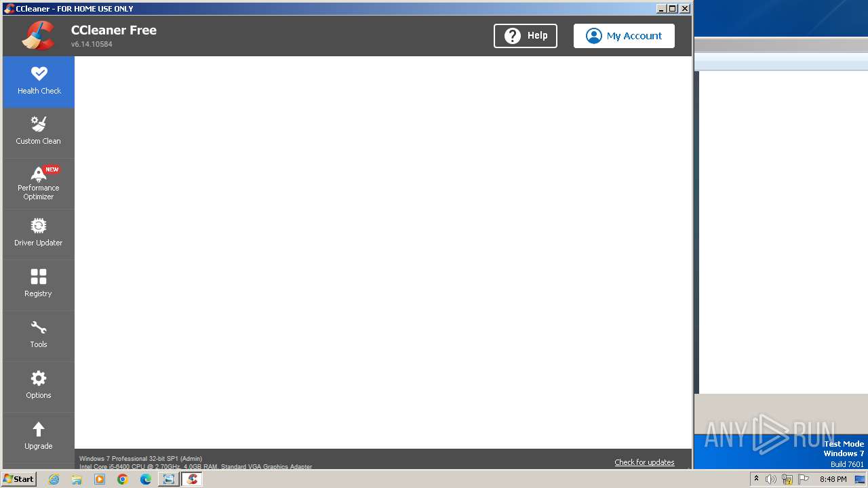The image size is (868, 488).
Task: Launch Internet Explorer from the taskbar
Action: coord(54,479)
